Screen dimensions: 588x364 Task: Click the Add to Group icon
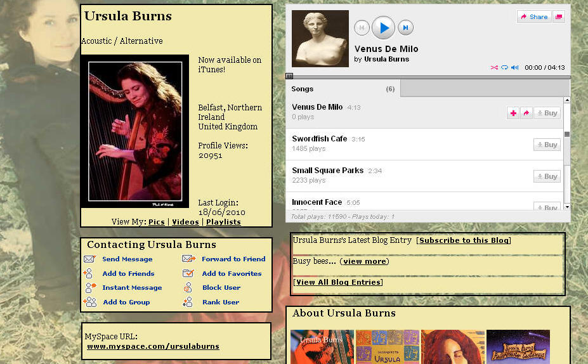click(91, 302)
